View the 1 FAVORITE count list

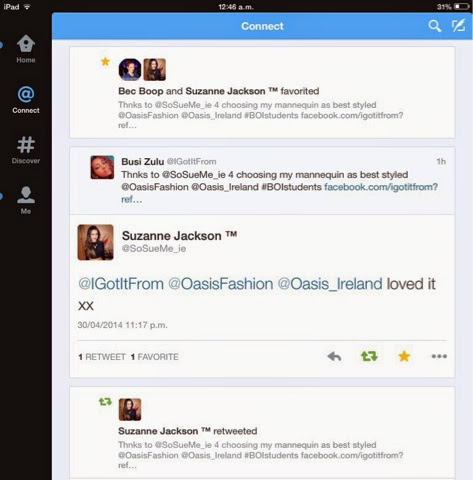(x=155, y=357)
